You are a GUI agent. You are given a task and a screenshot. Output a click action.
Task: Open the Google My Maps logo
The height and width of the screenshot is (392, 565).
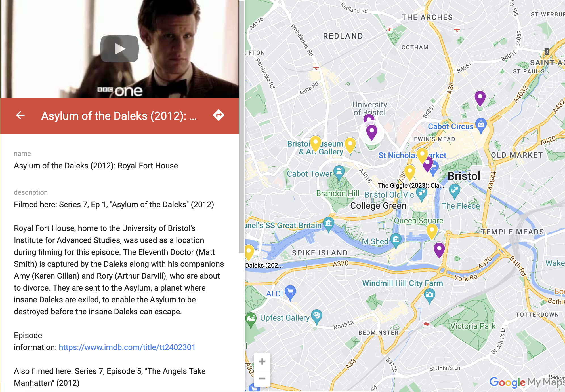(x=527, y=382)
